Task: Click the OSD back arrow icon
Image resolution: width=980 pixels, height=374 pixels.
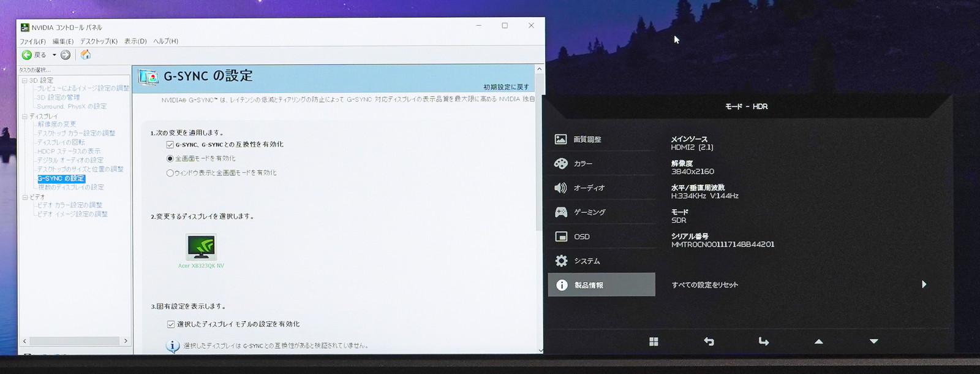Action: (x=709, y=342)
